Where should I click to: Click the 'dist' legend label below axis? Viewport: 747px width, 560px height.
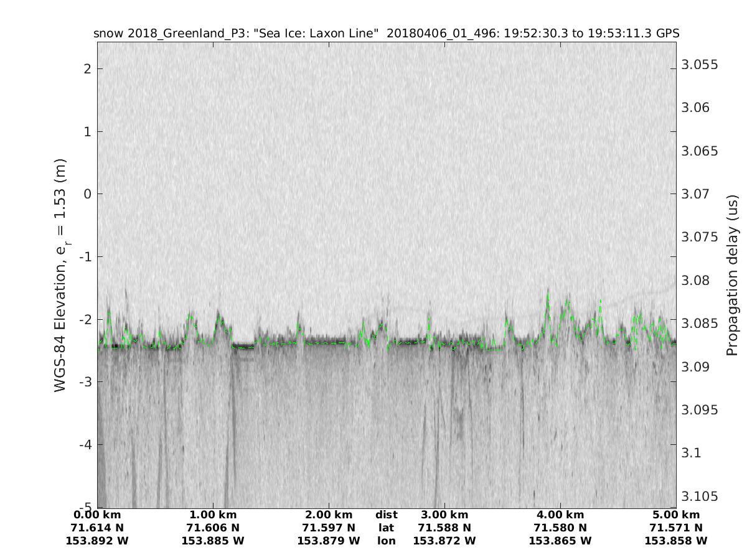pyautogui.click(x=386, y=515)
